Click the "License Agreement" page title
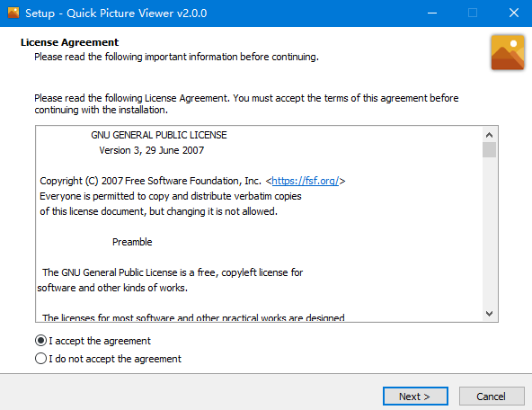Image resolution: width=532 pixels, height=410 pixels. tap(69, 42)
